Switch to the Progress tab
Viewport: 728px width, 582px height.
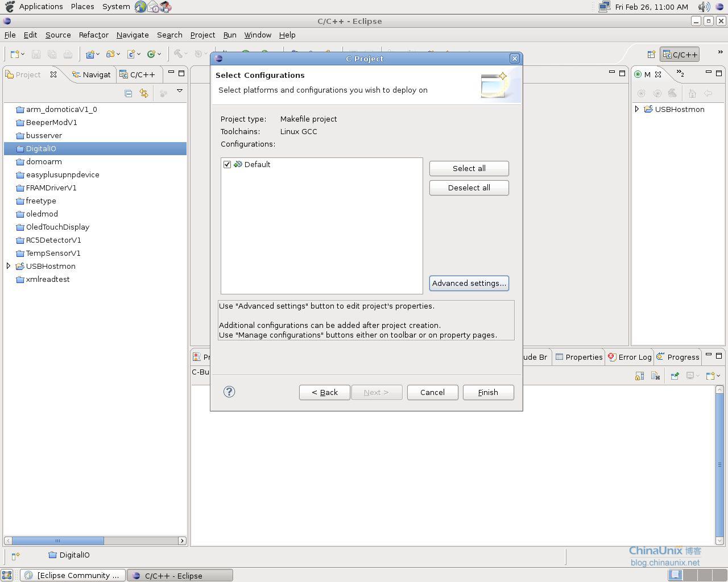tap(678, 357)
